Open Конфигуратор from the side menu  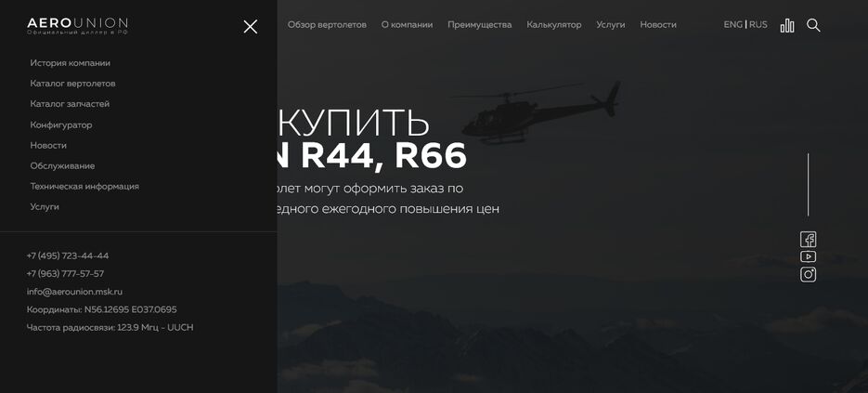pyautogui.click(x=61, y=124)
